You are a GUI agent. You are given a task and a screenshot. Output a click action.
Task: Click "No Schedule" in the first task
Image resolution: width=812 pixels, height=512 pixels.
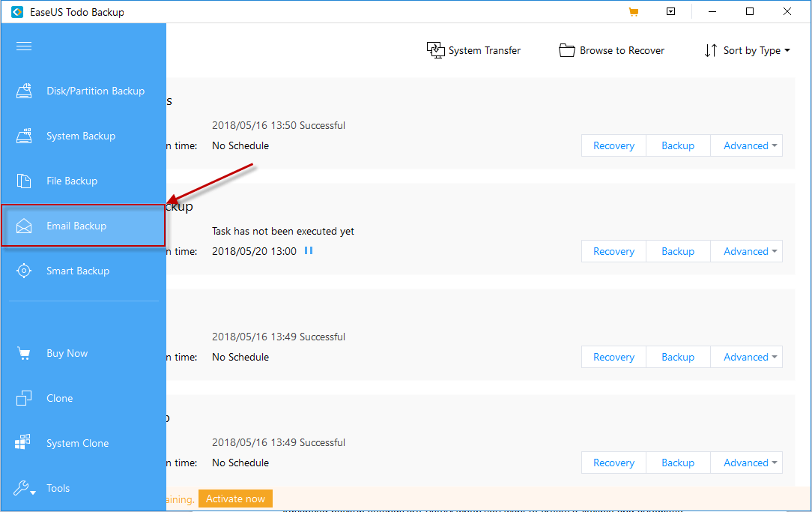[240, 145]
